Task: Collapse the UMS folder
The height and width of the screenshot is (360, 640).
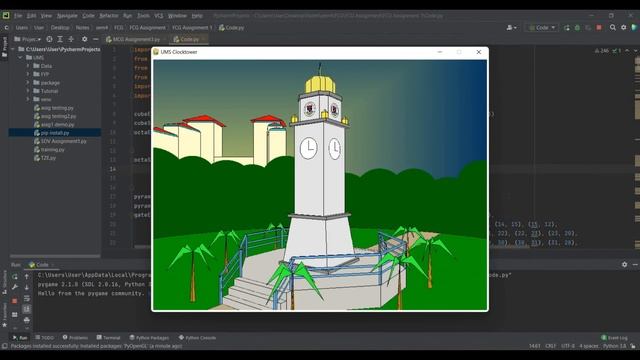Action: 20,58
